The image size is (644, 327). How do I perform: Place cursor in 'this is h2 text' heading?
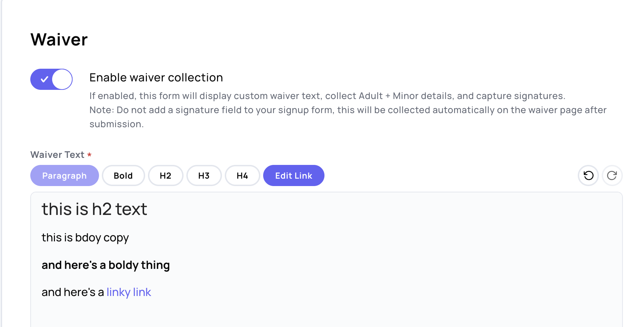click(94, 209)
